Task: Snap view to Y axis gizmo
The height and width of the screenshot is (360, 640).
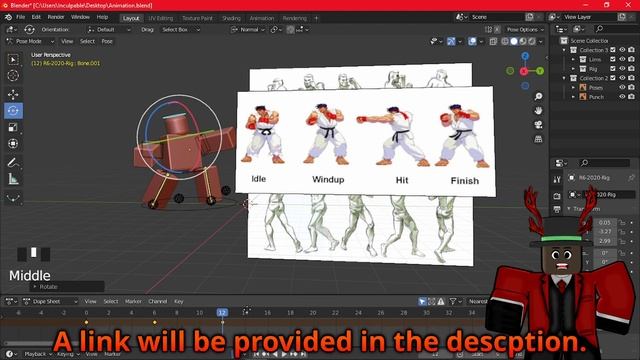Action: [540, 71]
